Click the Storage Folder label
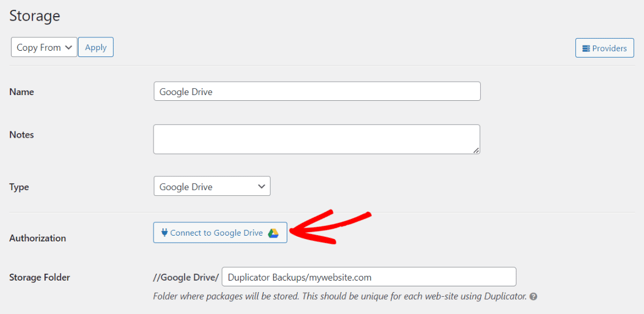Viewport: 644px width, 314px height. pyautogui.click(x=39, y=278)
